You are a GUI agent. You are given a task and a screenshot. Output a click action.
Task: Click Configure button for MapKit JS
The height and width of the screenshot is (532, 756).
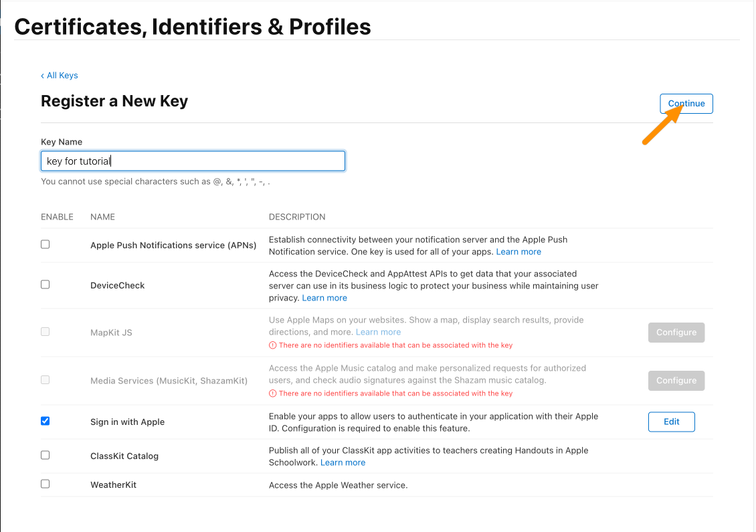pos(676,333)
